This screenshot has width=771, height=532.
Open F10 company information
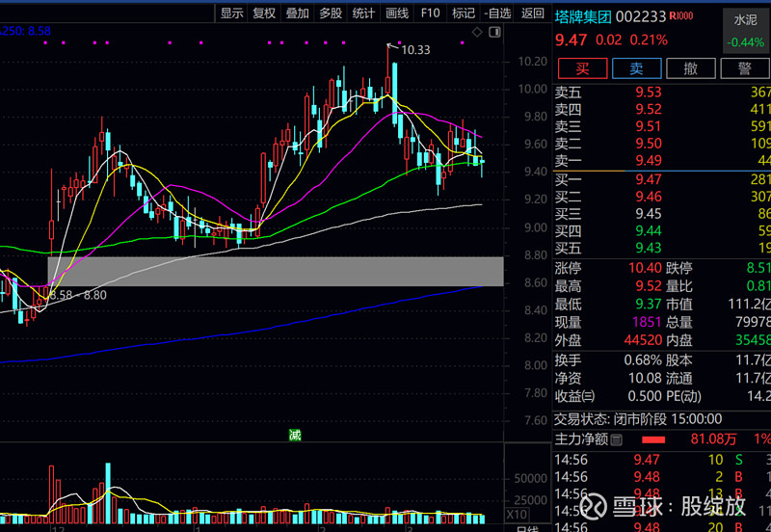[431, 13]
